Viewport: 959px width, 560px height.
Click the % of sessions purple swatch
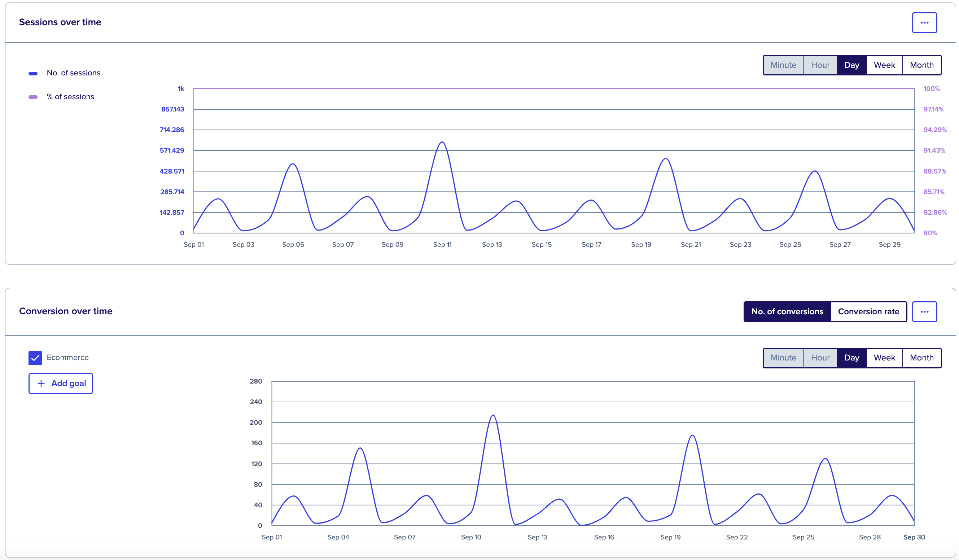[x=33, y=97]
